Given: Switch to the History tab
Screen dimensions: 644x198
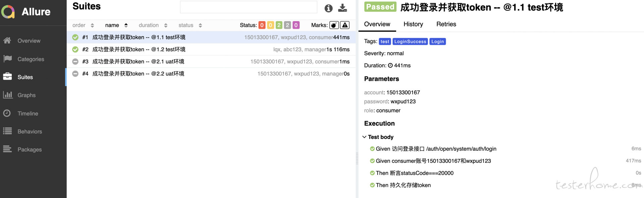Looking at the screenshot, I should [413, 24].
